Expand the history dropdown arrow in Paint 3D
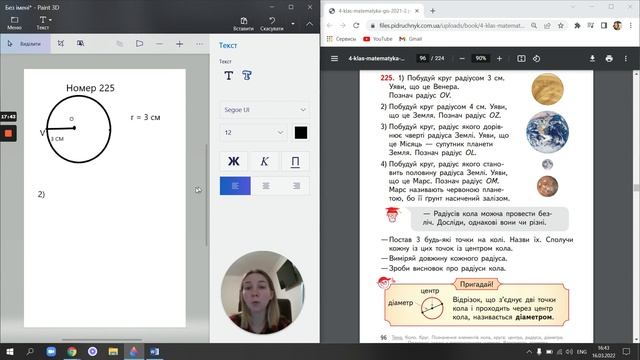The image size is (640, 360). [x=293, y=24]
